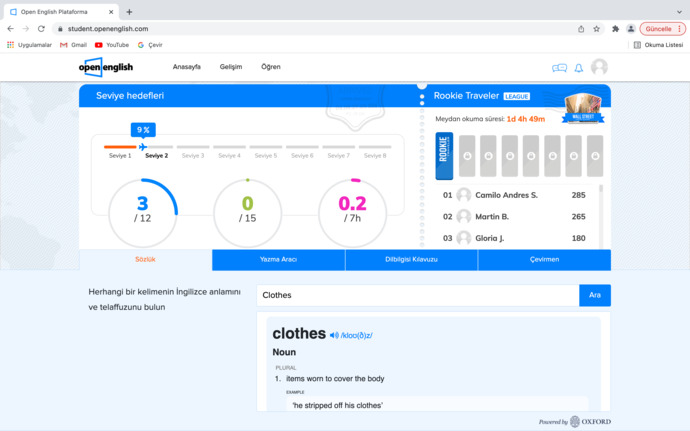Viewport: 690px width, 431px height.
Task: Play the pronunciation audio for clothes
Action: 334,335
